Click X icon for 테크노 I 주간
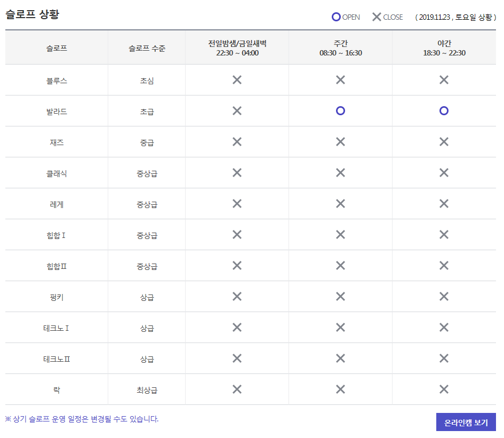The height and width of the screenshot is (438, 504). (340, 328)
